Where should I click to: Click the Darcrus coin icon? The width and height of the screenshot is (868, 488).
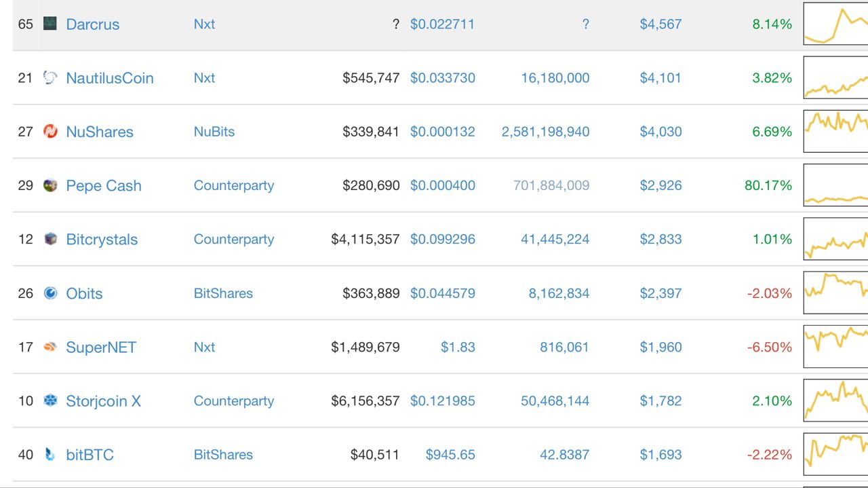point(50,24)
